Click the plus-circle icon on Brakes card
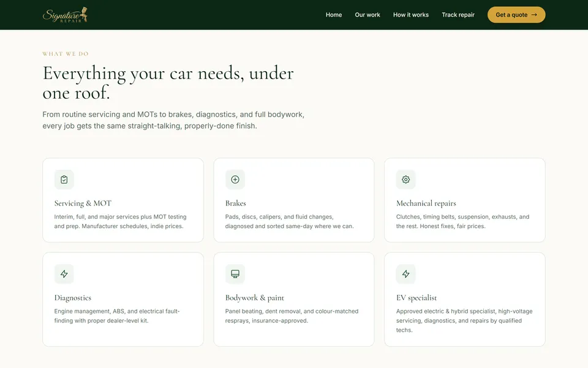The width and height of the screenshot is (588, 368). coord(235,180)
